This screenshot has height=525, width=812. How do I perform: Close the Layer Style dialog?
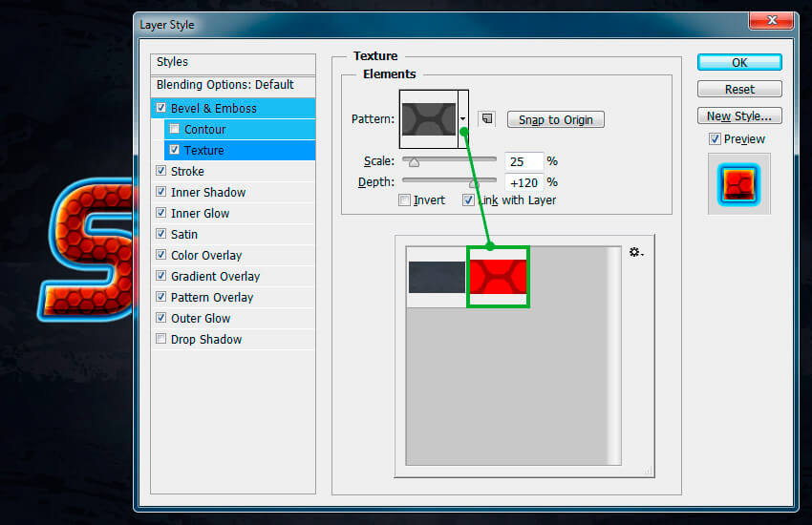point(767,22)
